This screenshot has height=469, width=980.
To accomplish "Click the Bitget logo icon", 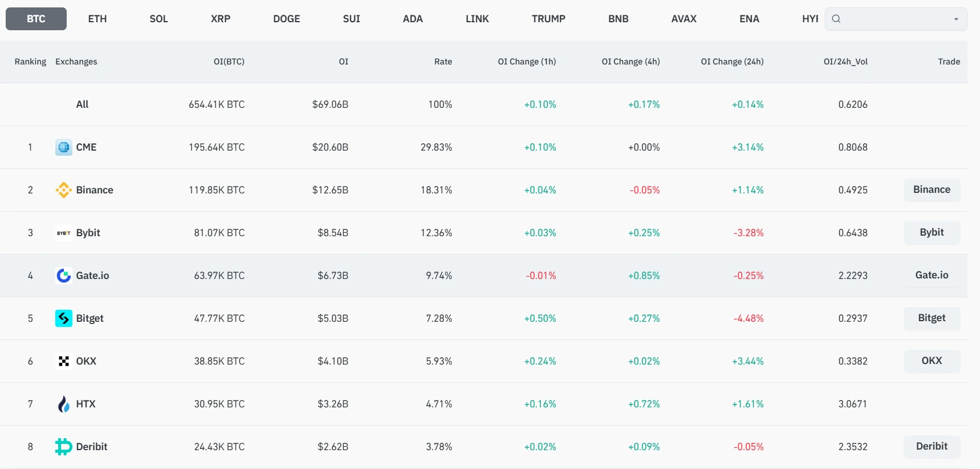I will coord(64,318).
